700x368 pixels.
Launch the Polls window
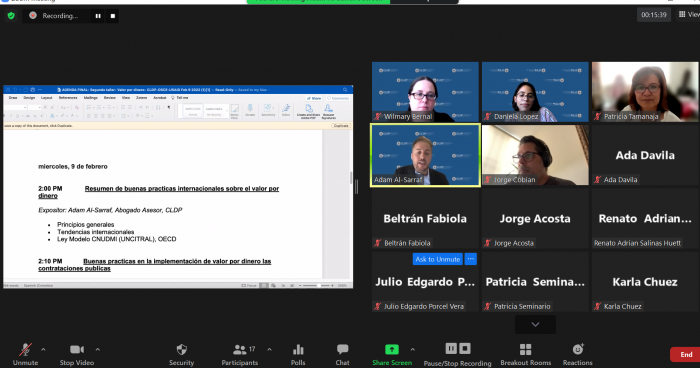[x=298, y=355]
